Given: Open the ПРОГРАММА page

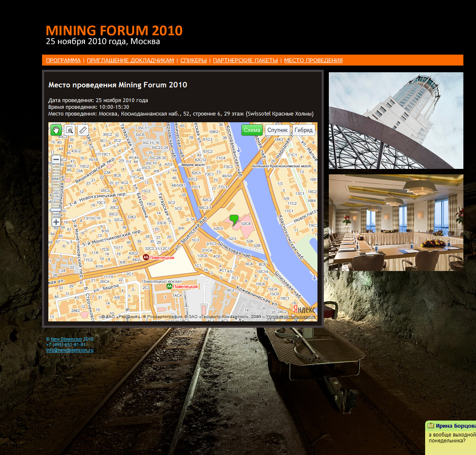Looking at the screenshot, I should [63, 60].
